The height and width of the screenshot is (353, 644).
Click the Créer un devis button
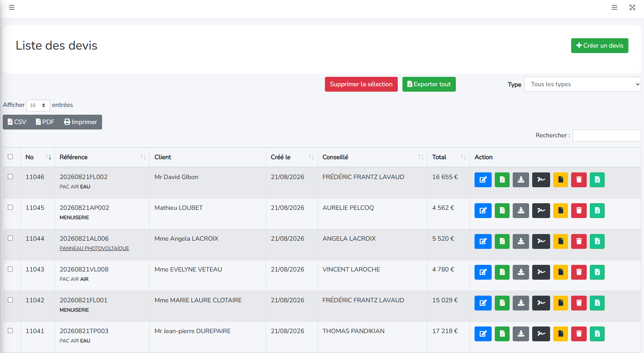600,46
